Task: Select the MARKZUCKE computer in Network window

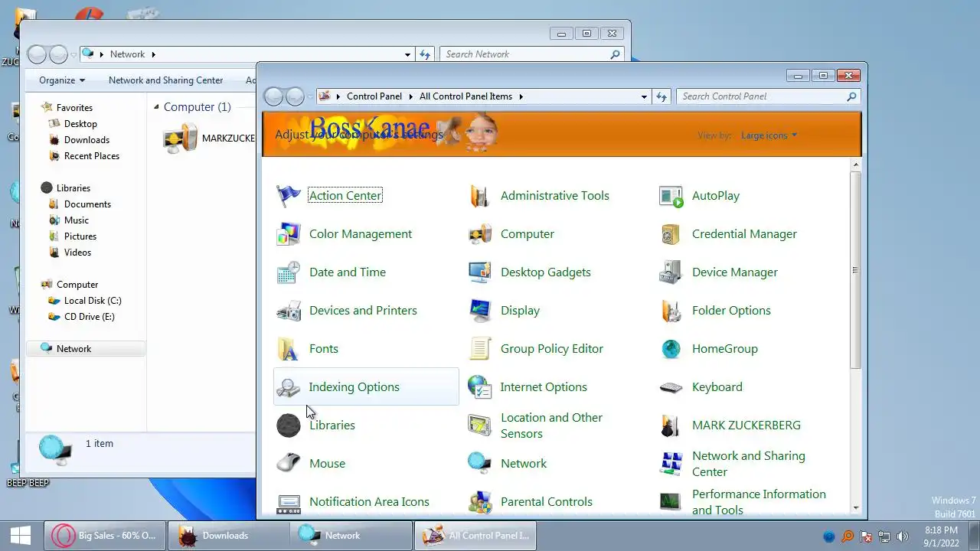Action: (208, 139)
